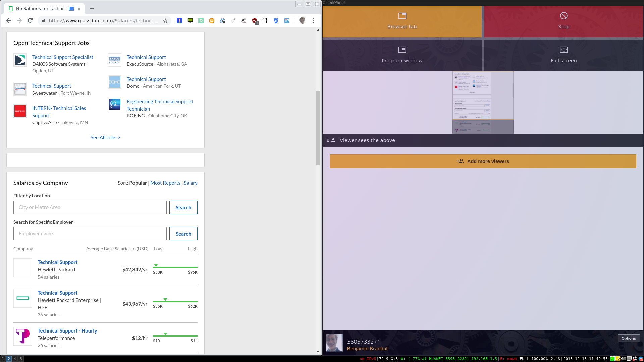Click scrollbar down arrow in browser
644x362 pixels.
point(318,352)
